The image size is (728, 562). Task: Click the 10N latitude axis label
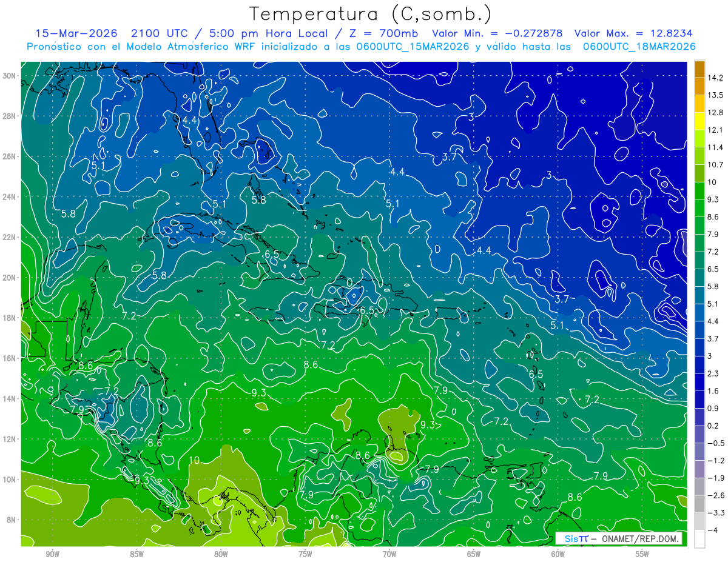point(10,480)
